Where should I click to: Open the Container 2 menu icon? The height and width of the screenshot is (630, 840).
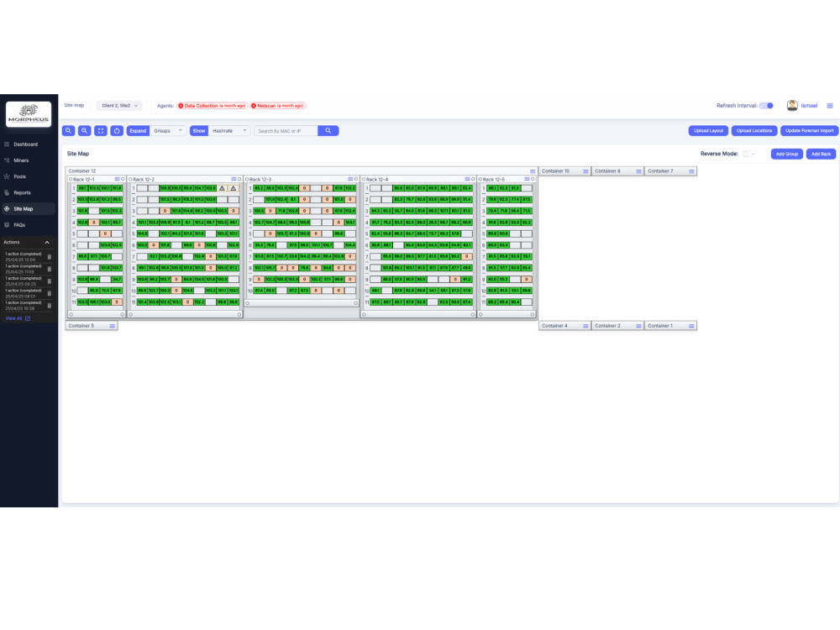[x=638, y=326]
